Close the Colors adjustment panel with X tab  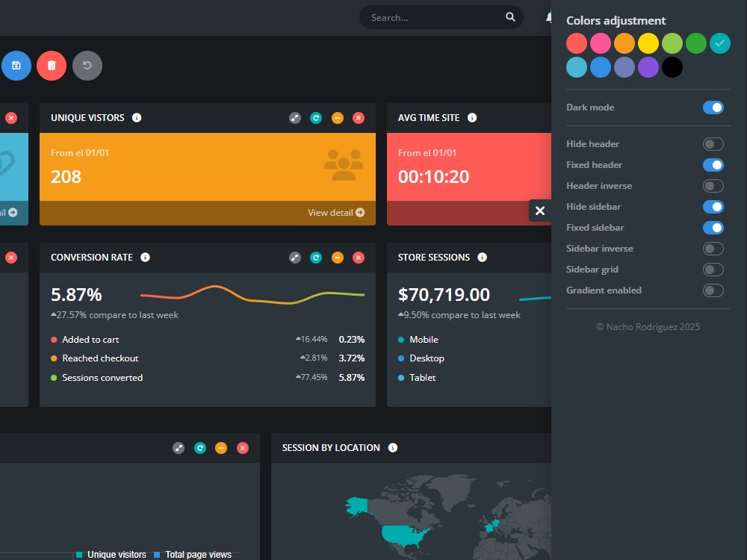[540, 211]
